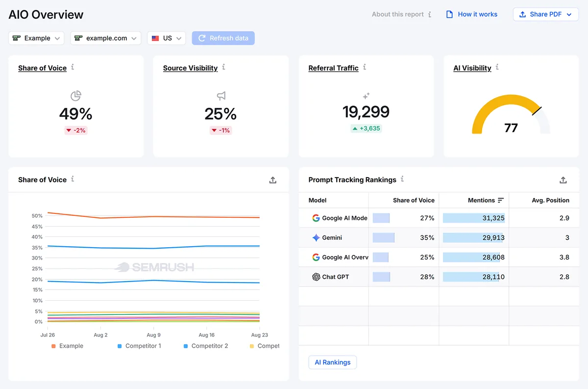
Task: Open the Share PDF dropdown
Action: click(x=546, y=14)
